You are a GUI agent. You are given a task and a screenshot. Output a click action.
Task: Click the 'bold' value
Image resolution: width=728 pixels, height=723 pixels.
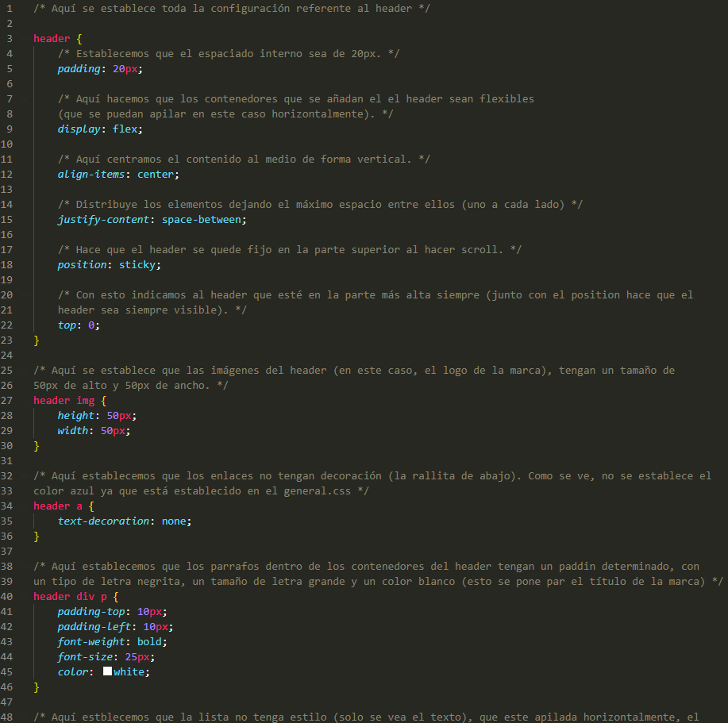point(149,642)
